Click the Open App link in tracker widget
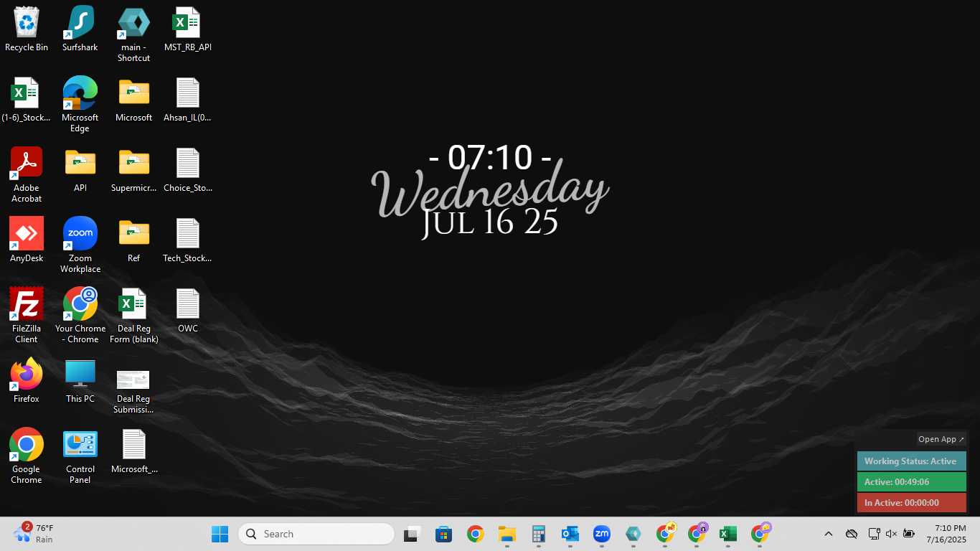Screen dimensions: 980x551 click(x=941, y=439)
